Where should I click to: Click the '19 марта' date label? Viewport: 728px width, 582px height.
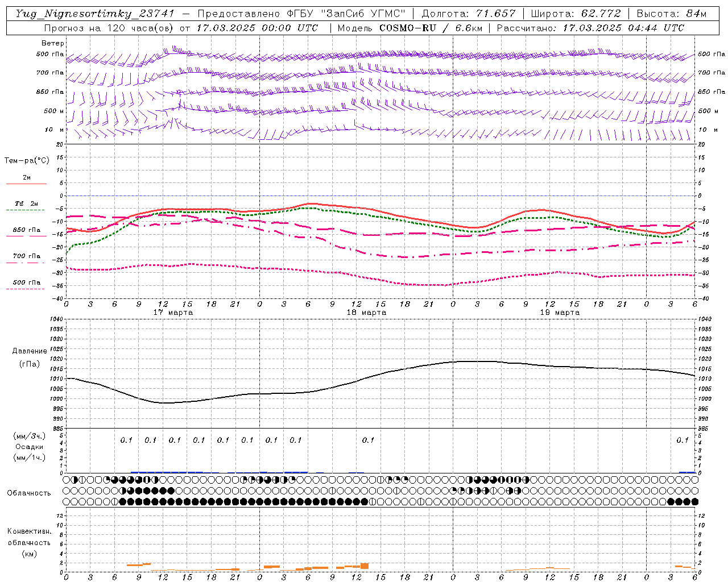[560, 313]
